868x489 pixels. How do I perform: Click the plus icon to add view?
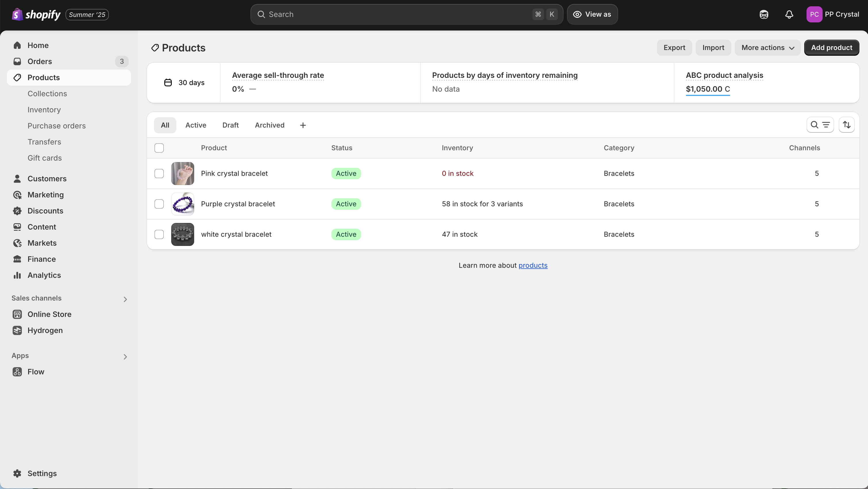pyautogui.click(x=302, y=125)
